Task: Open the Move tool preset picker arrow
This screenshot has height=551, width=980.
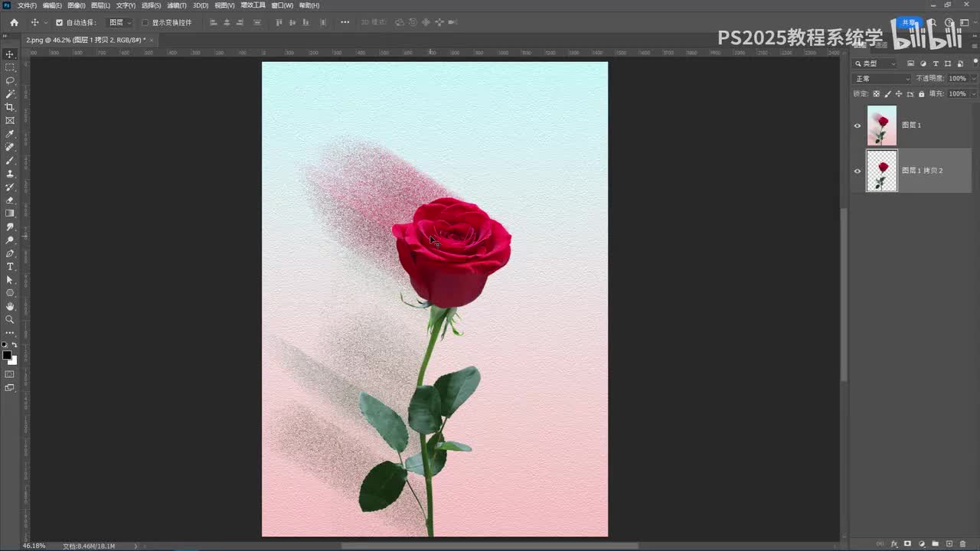Action: [x=45, y=23]
